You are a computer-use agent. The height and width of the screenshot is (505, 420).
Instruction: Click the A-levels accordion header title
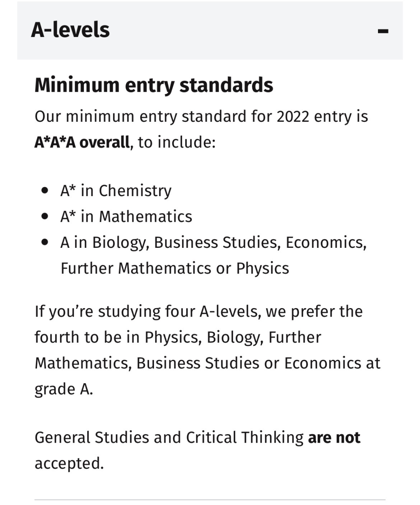70,30
